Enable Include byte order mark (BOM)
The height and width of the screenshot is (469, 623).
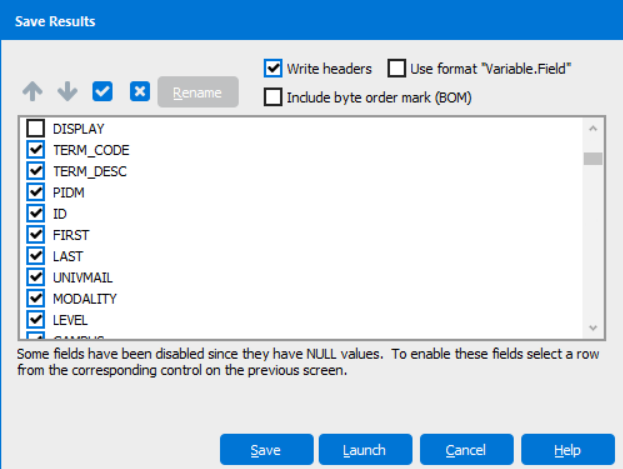point(273,97)
